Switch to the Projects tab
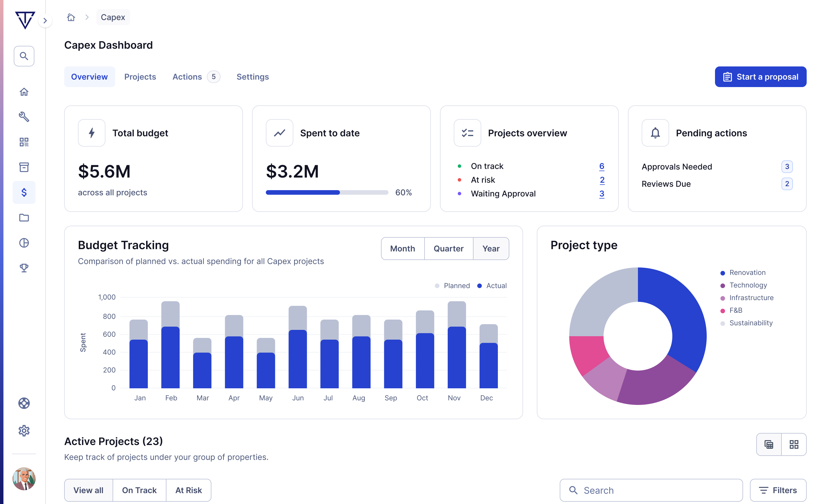The image size is (825, 504). (140, 77)
